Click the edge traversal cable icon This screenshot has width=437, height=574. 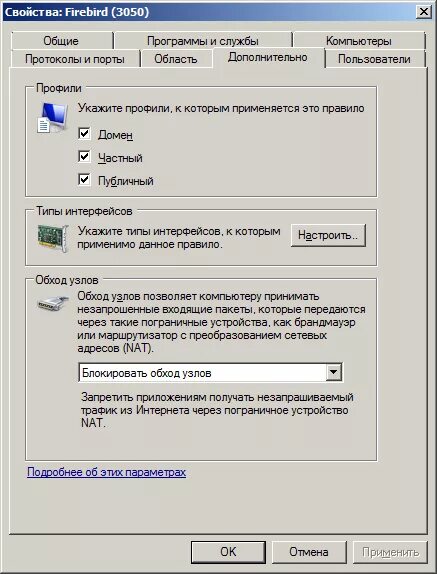52,303
